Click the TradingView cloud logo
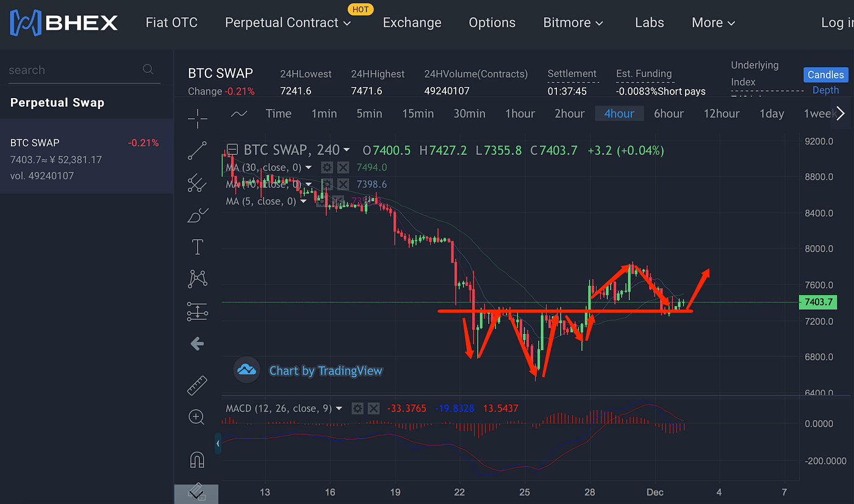Image resolution: width=854 pixels, height=504 pixels. pyautogui.click(x=246, y=370)
